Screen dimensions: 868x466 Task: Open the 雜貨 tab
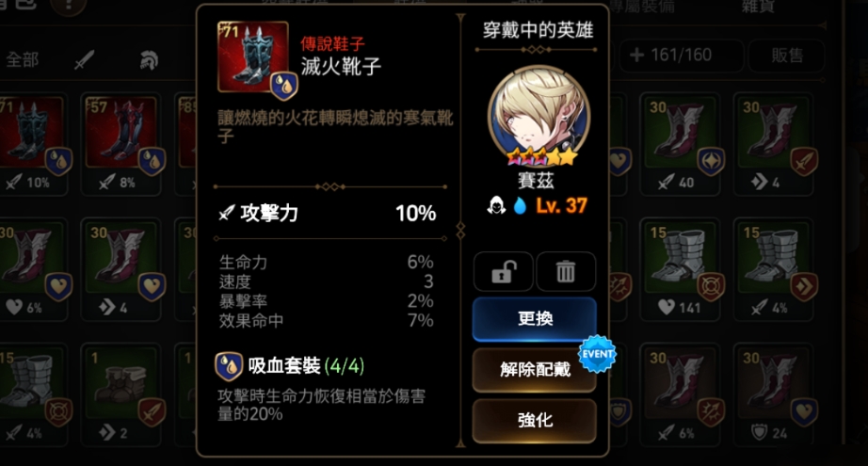tap(757, 7)
